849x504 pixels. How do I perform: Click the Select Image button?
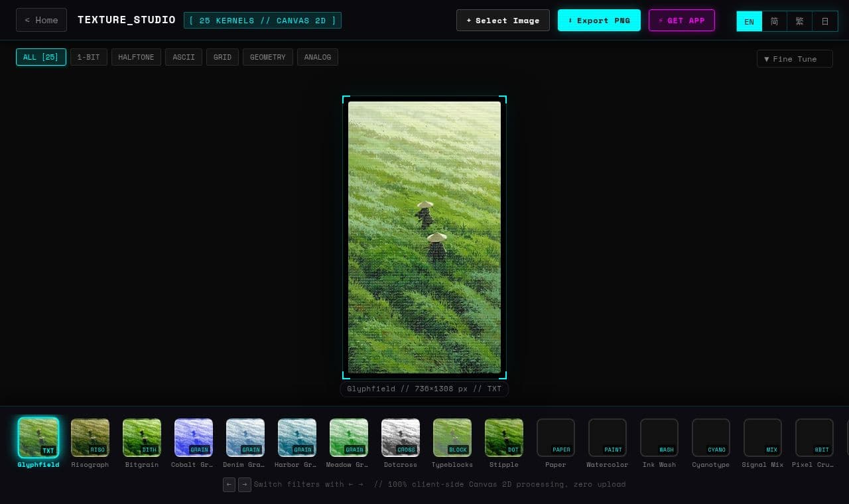[503, 21]
